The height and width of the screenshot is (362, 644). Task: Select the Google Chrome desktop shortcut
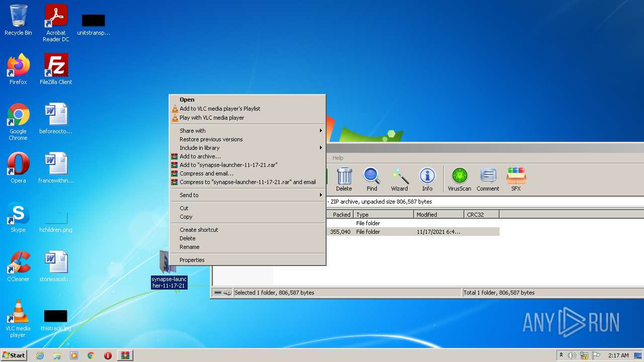[18, 122]
